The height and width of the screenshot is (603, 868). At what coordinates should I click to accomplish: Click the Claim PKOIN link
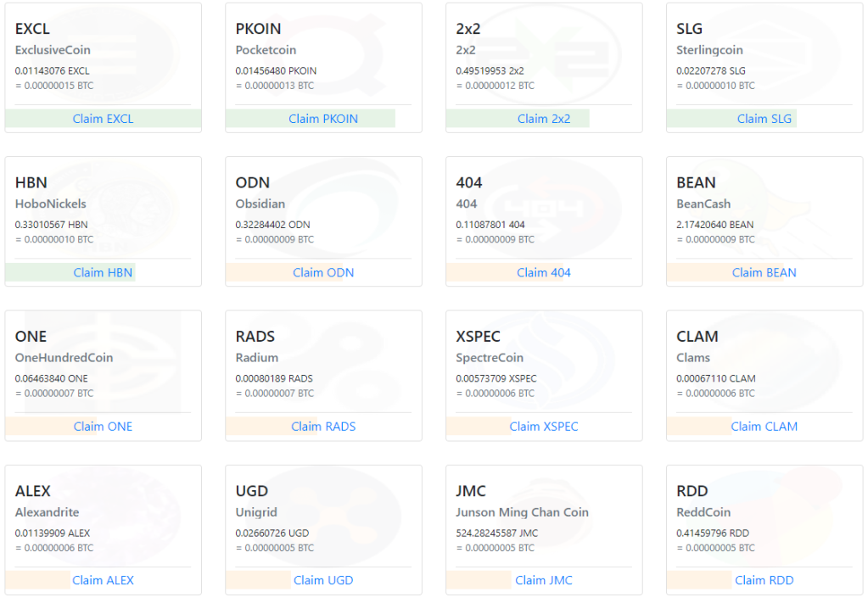(x=323, y=119)
